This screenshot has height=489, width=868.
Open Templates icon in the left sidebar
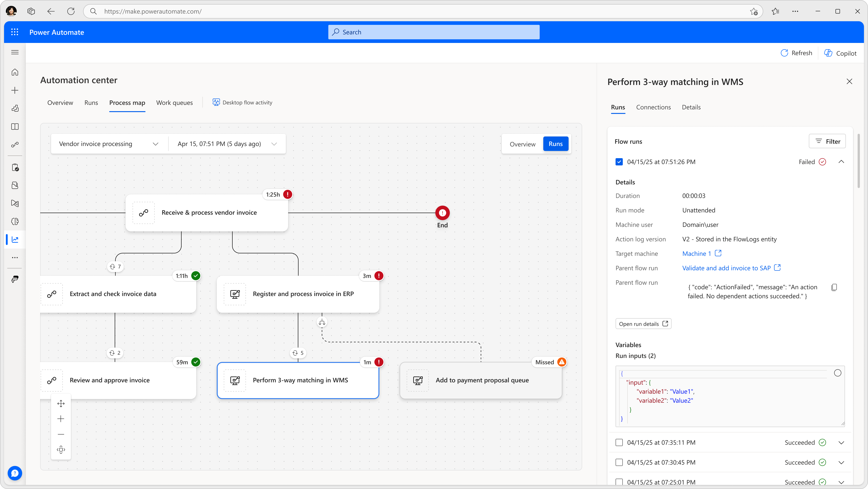coord(15,108)
